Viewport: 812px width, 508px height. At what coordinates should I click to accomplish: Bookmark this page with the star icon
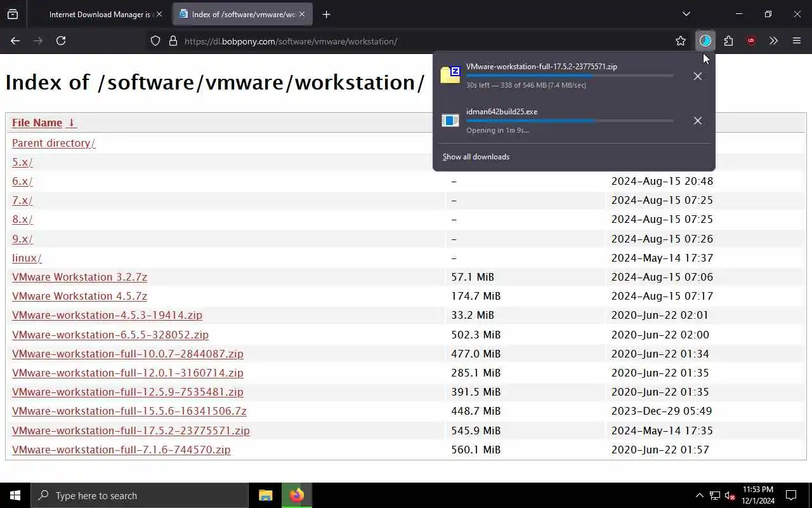681,41
